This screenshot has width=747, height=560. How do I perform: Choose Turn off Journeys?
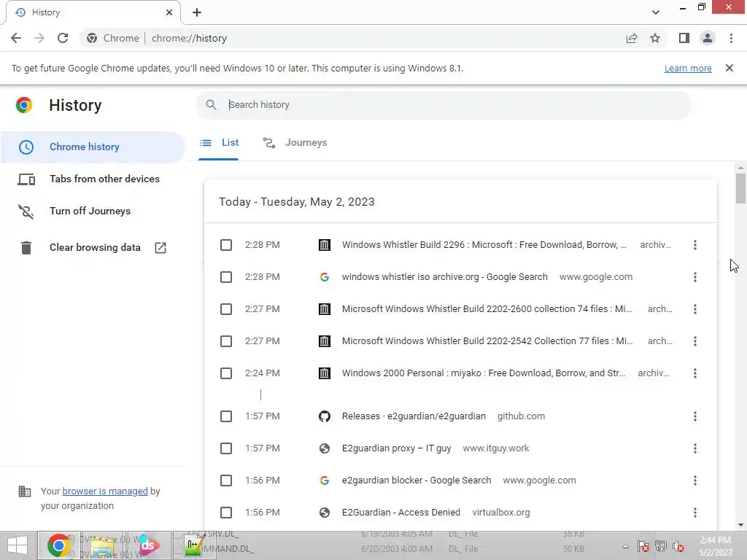tap(93, 211)
